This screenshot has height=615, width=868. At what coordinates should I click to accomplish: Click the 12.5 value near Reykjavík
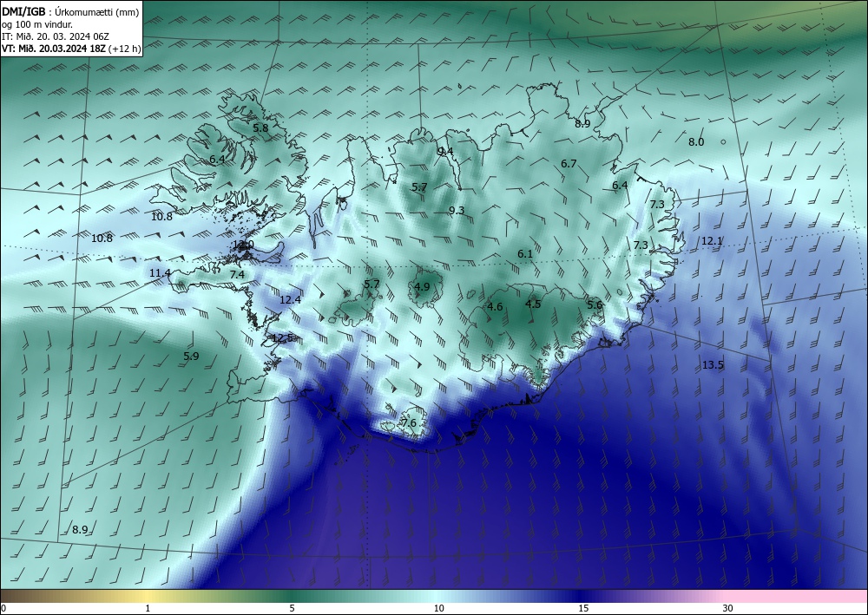pos(282,338)
